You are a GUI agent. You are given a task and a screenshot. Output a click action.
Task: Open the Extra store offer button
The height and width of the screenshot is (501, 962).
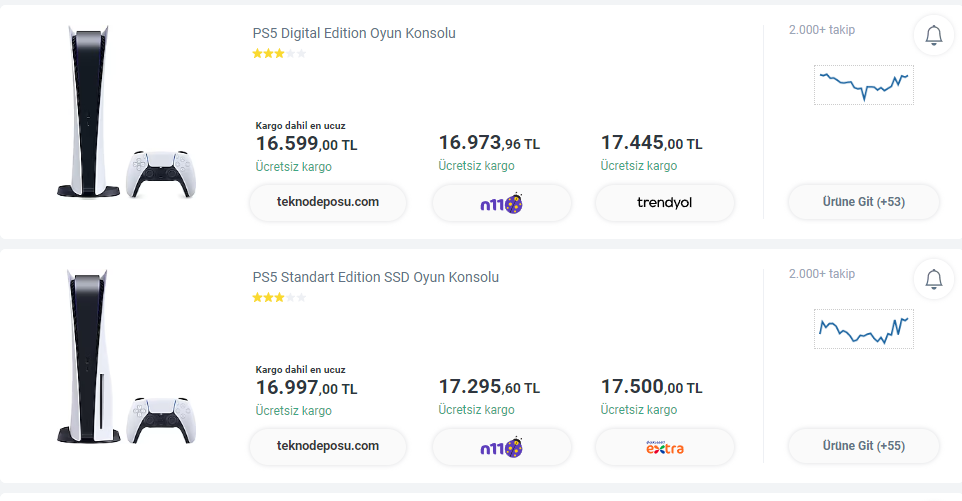pyautogui.click(x=664, y=447)
